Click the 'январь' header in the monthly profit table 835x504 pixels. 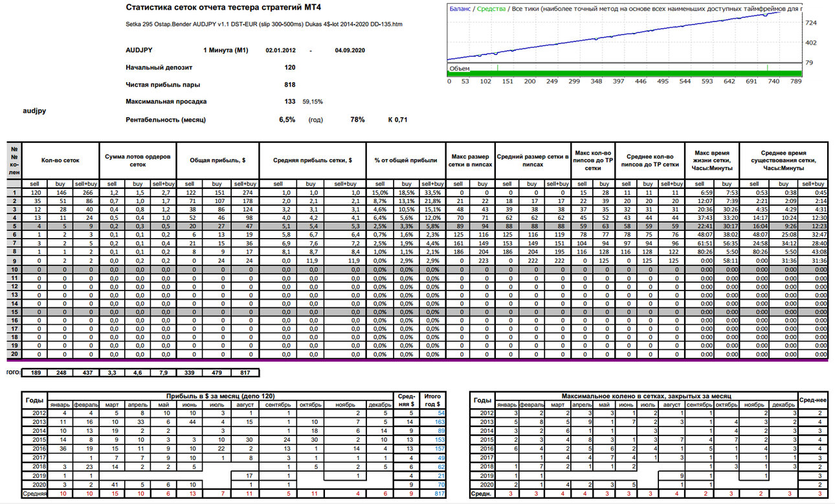(60, 404)
